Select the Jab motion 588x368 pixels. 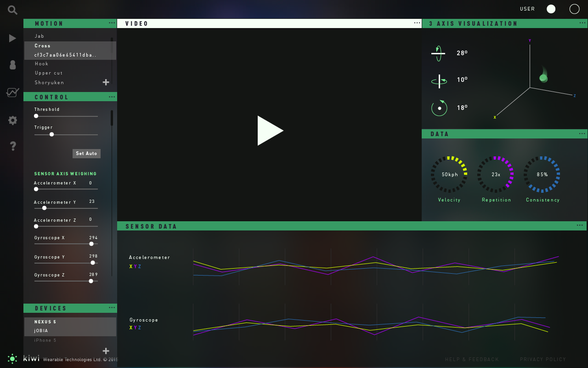(40, 36)
